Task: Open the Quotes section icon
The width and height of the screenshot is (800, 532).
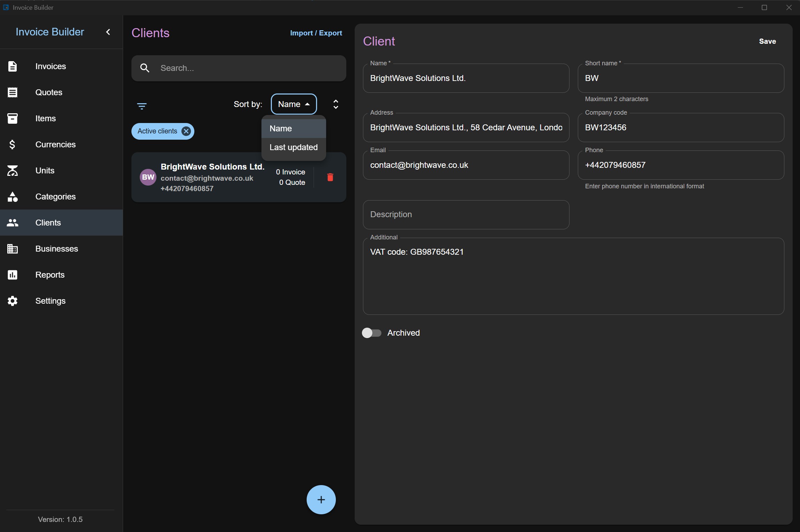Action: [x=13, y=92]
